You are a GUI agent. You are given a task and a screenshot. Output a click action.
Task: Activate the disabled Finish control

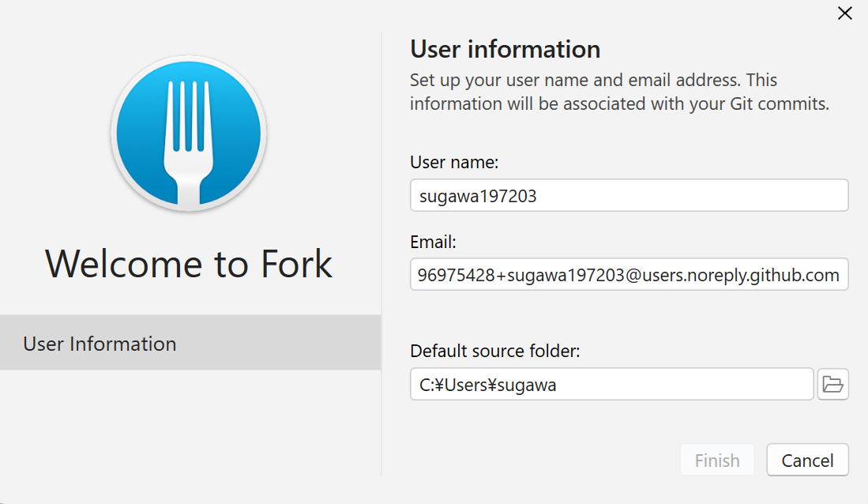(x=716, y=460)
